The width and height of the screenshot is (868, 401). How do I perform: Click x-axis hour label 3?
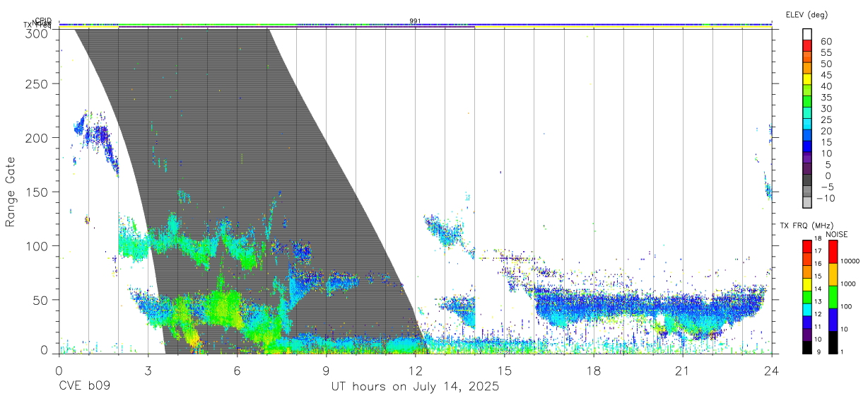148,371
